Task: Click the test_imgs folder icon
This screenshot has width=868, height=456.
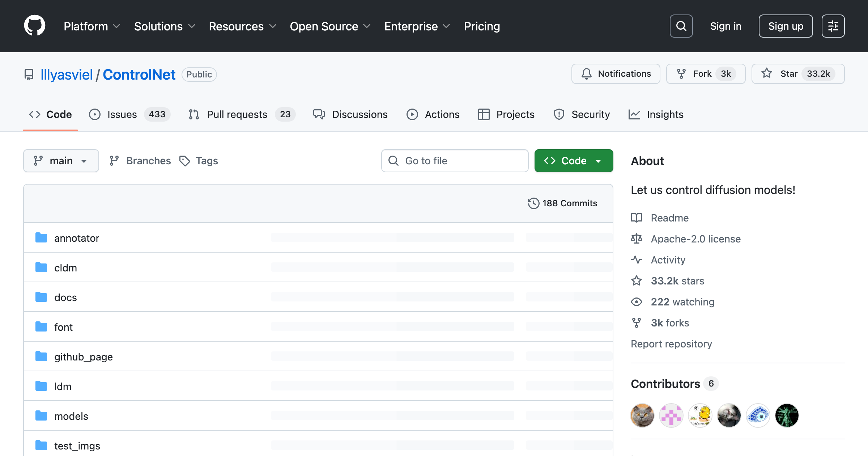Action: point(41,446)
